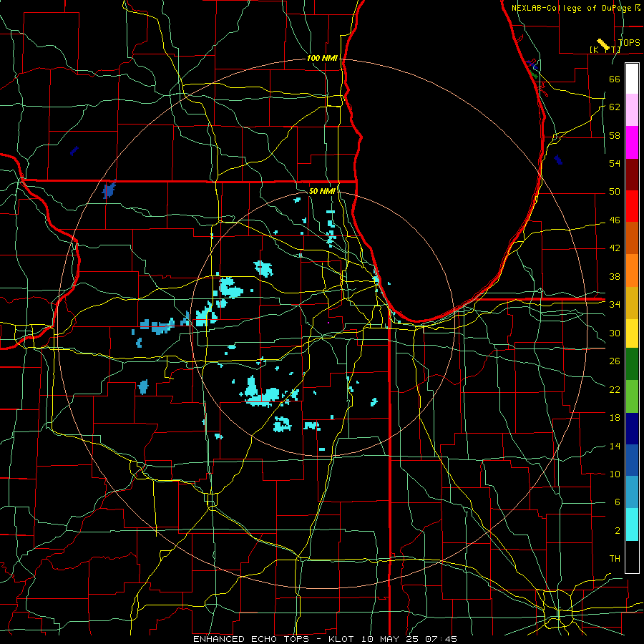Click the "50 NMI" range ring label
The height and width of the screenshot is (644, 644).
[322, 191]
